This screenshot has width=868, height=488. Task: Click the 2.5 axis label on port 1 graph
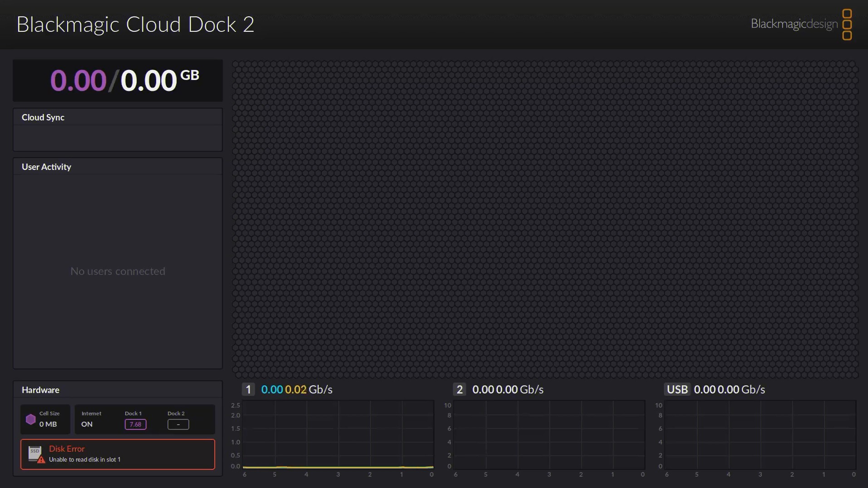pyautogui.click(x=236, y=405)
